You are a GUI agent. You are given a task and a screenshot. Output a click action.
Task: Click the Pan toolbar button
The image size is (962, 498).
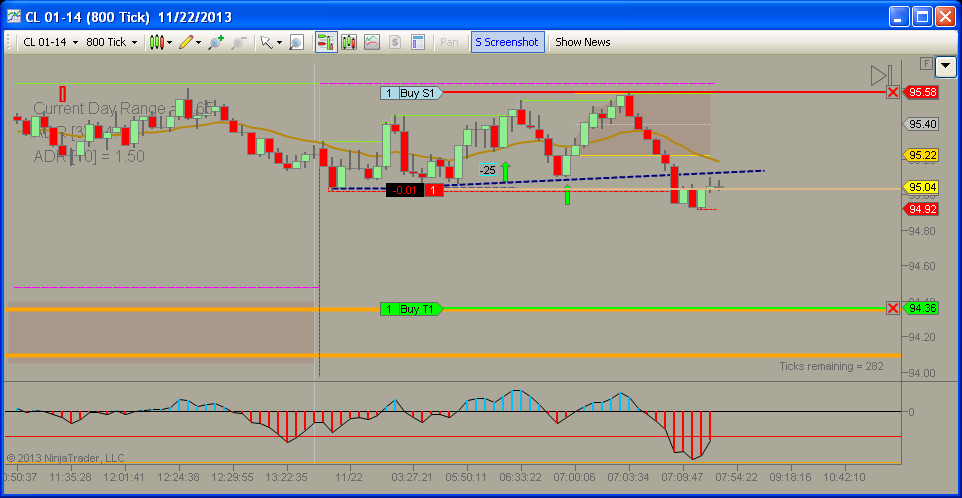[x=449, y=42]
